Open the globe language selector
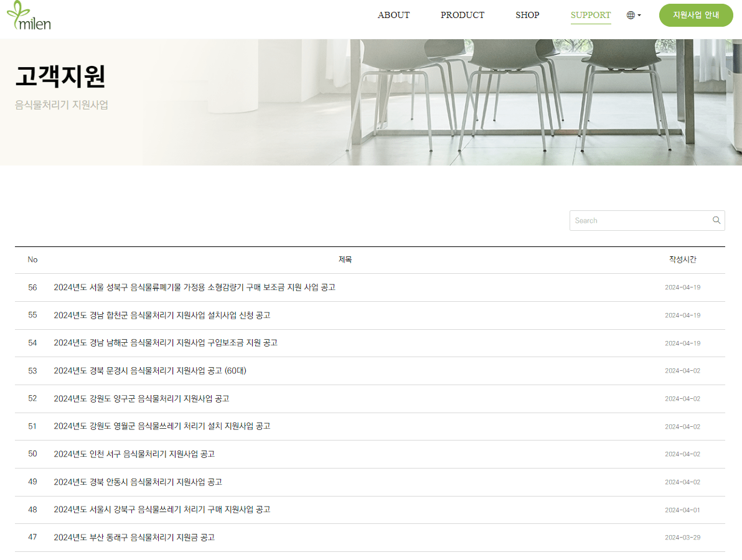Screen dimensions: 742x560 630,15
